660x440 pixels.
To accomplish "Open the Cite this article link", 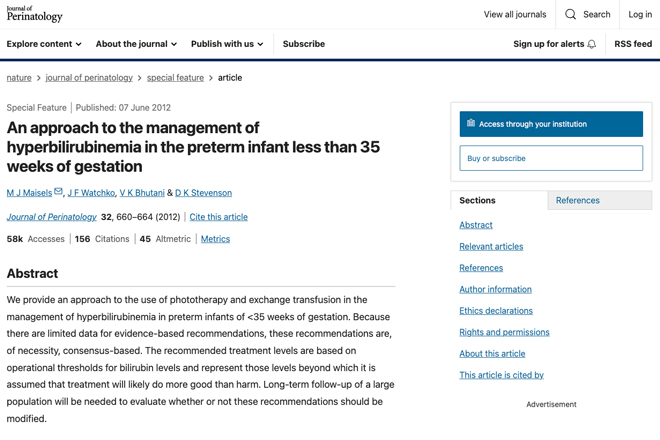I will 218,217.
